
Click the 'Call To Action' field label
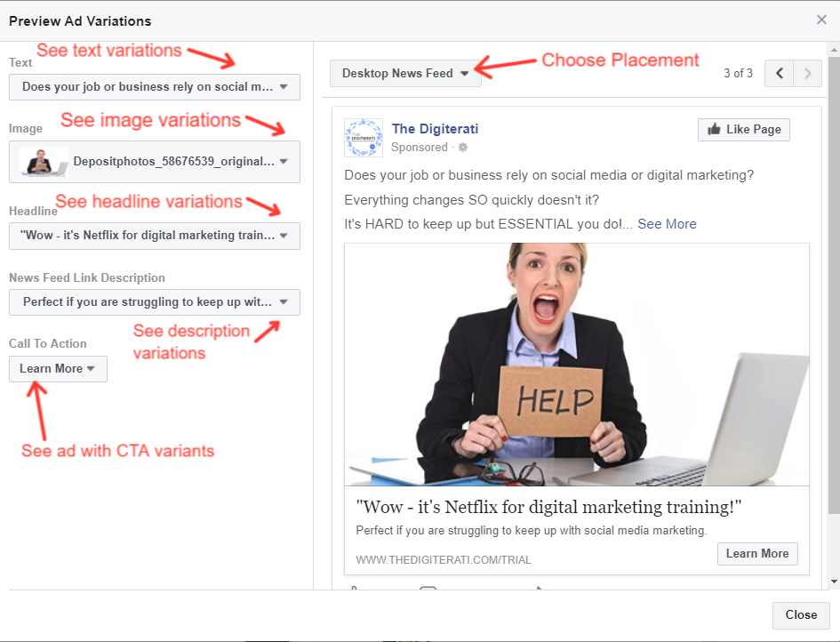[x=48, y=343]
